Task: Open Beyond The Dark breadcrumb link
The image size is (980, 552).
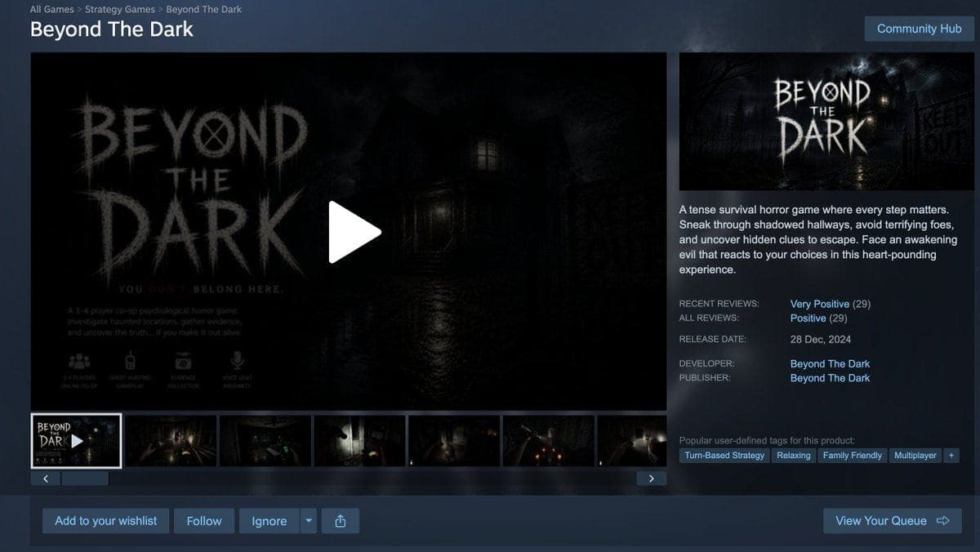Action: (204, 9)
